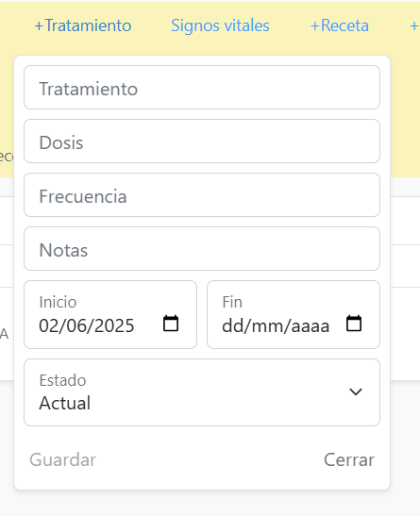This screenshot has height=516, width=420.
Task: Select the year 2025 in Inicio date
Action: [110, 325]
